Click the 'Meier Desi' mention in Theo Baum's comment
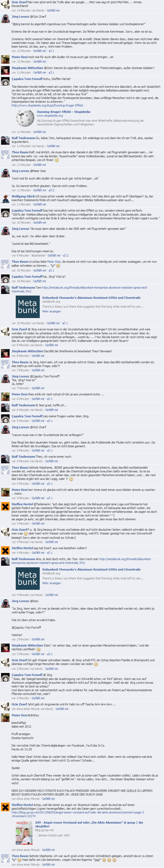 [x=54, y=262]
